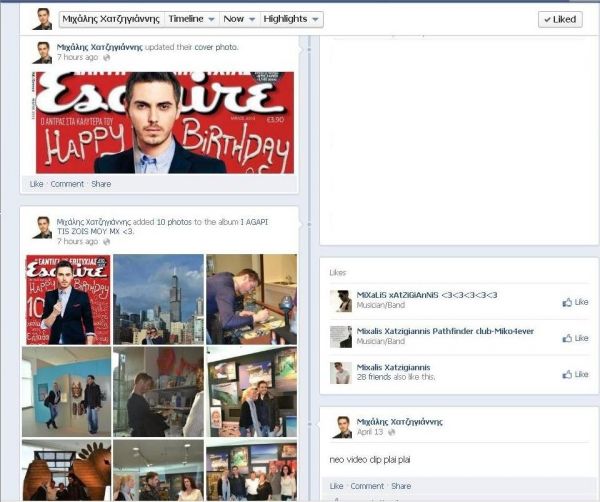The height and width of the screenshot is (502, 600).
Task: Open Μιχάλης Χατζηγιάννης name on April 13 post
Action: pyautogui.click(x=399, y=422)
